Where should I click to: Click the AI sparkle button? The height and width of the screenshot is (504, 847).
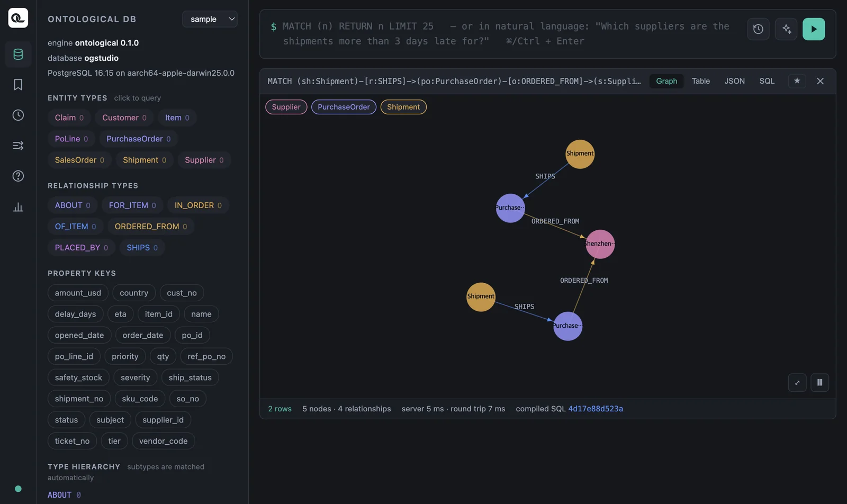tap(786, 29)
